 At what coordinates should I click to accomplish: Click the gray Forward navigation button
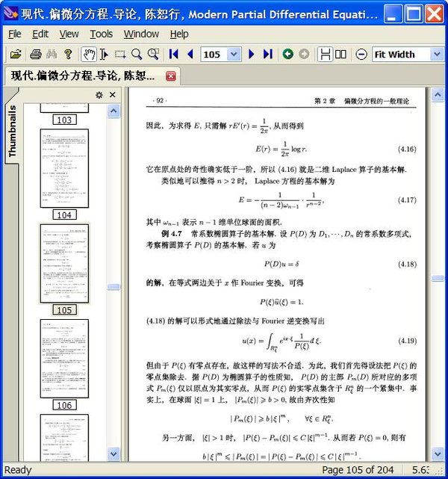(304, 55)
